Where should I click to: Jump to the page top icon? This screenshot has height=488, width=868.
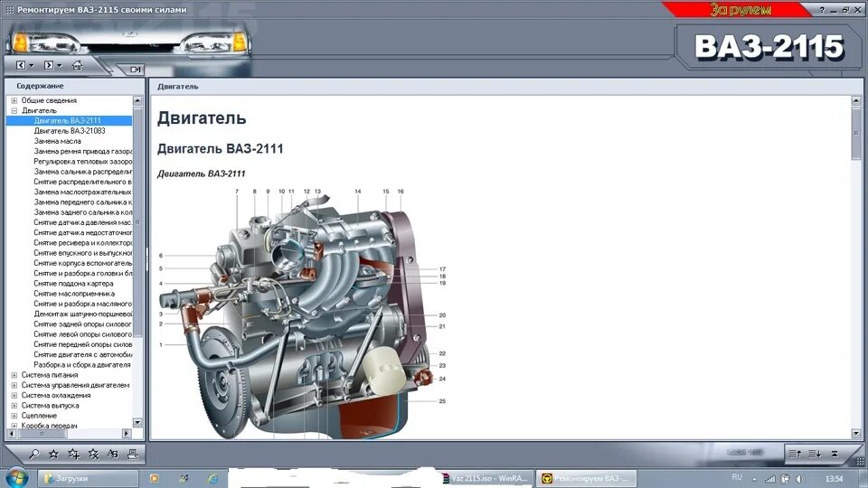835,454
